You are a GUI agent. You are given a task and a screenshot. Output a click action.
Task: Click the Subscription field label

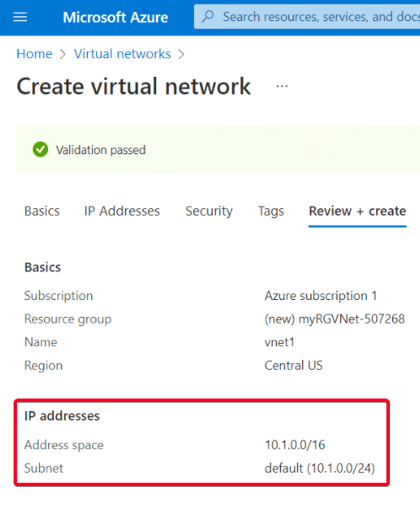click(59, 296)
